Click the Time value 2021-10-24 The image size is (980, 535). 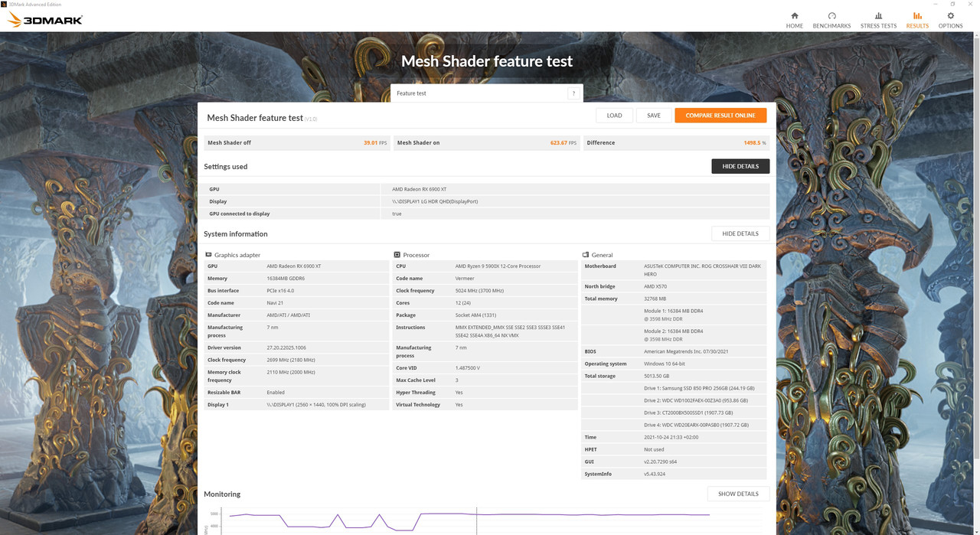[671, 437]
